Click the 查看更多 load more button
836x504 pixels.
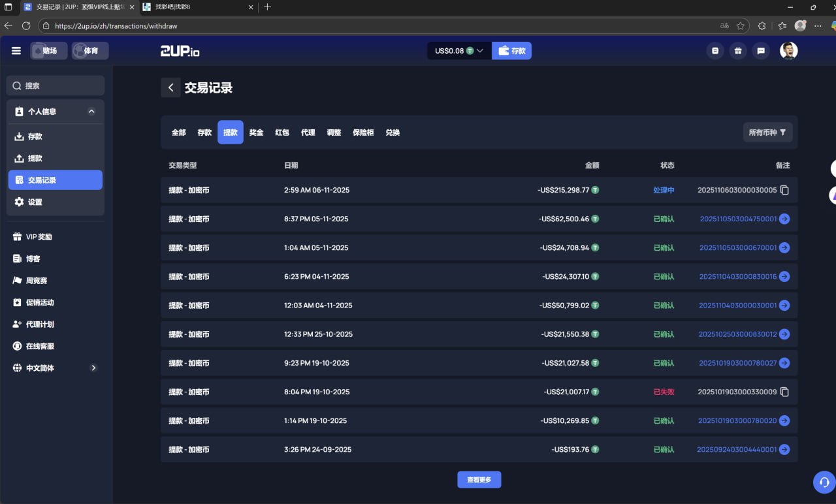[x=479, y=479]
